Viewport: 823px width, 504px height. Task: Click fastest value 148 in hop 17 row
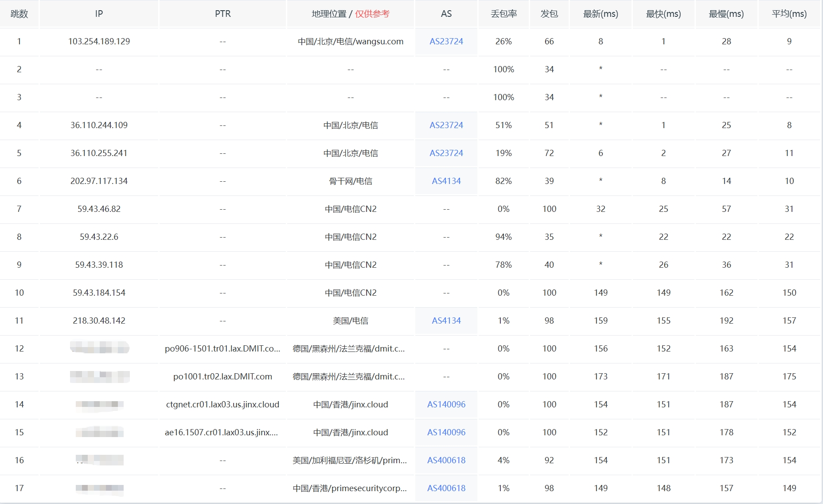tap(663, 488)
